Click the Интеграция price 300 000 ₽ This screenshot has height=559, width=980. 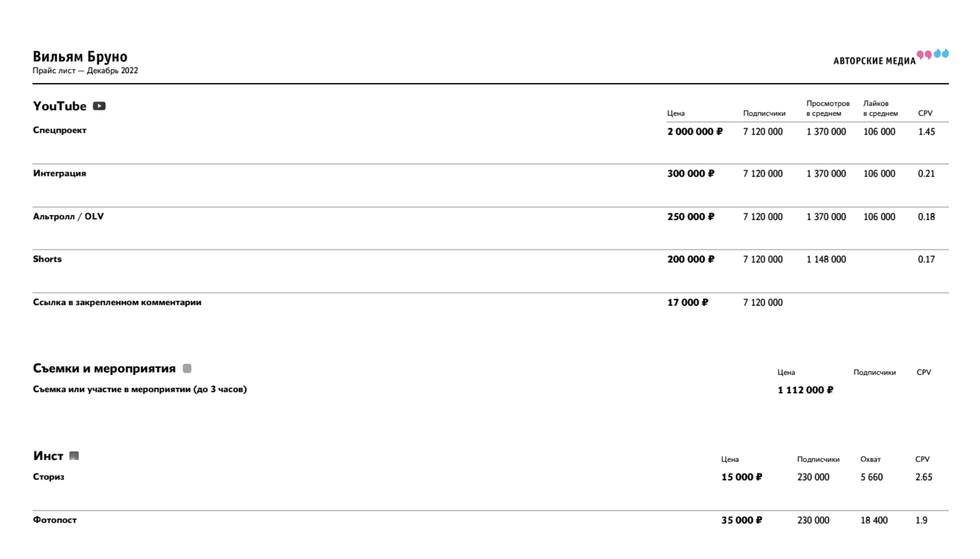point(691,174)
